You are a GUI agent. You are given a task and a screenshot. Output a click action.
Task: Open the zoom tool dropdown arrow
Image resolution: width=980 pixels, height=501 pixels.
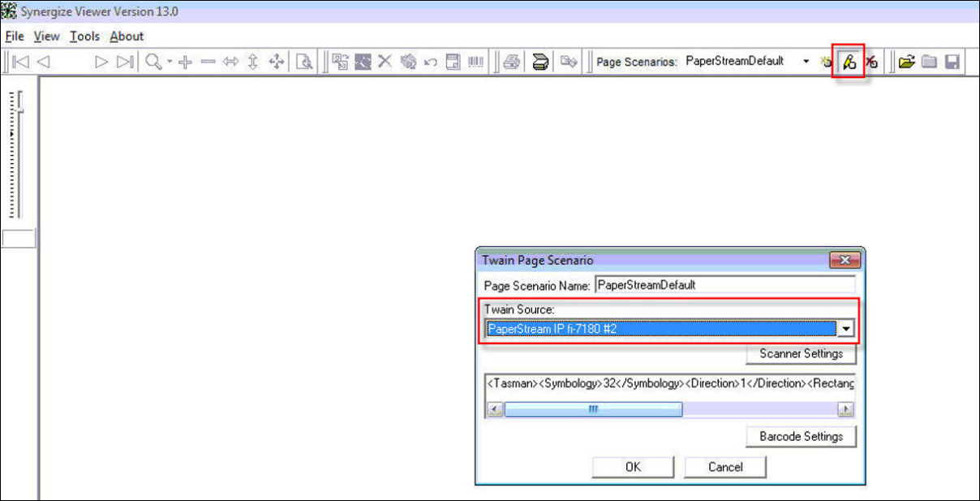pyautogui.click(x=170, y=62)
